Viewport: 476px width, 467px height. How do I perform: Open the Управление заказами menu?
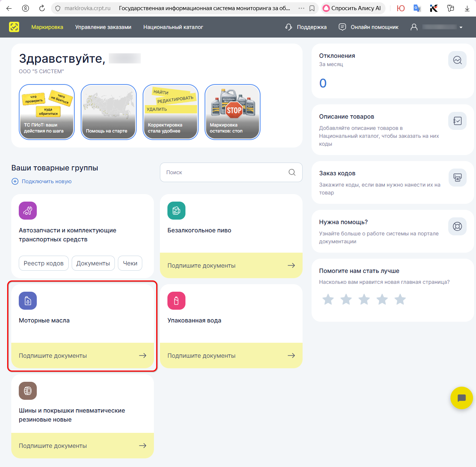(x=103, y=27)
